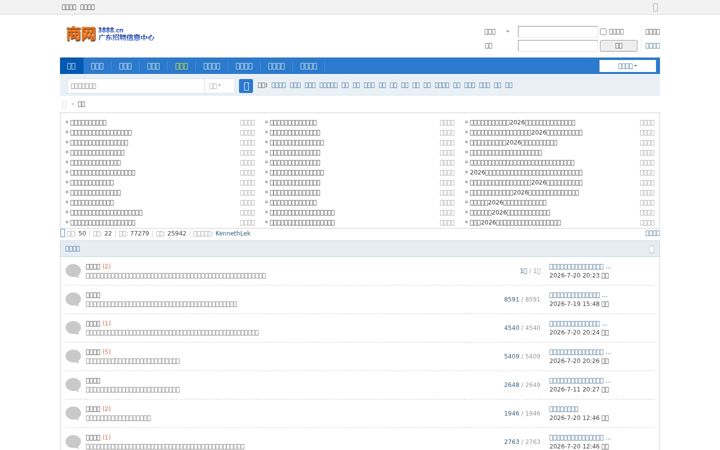Open the forum title in the row with 4540
The image size is (720, 450).
coord(93,323)
